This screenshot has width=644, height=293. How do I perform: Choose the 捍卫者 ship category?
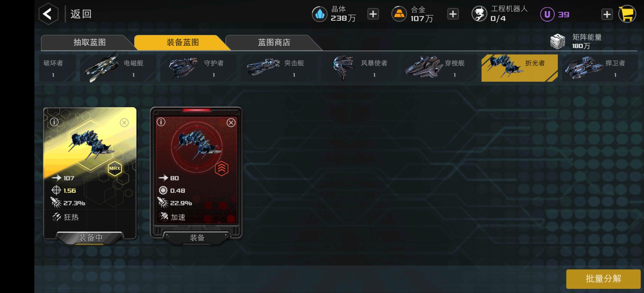[600, 68]
